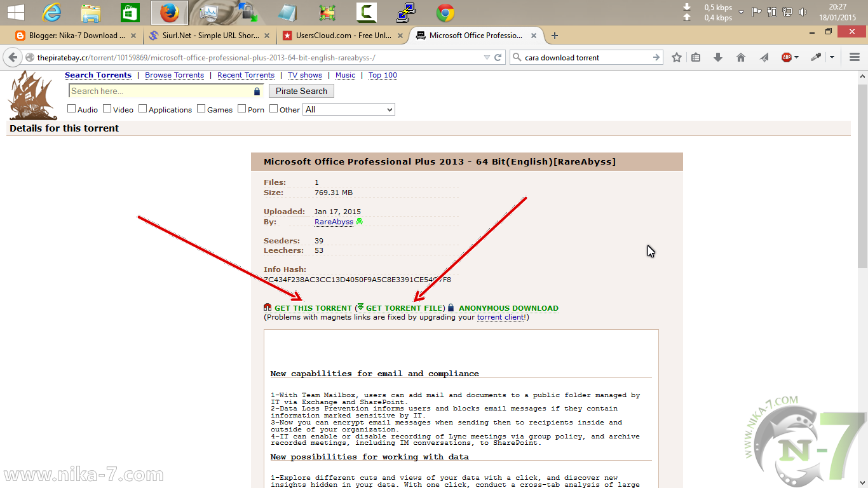Screen dimensions: 868x488
Task: Go to the Firefox home page icon
Action: 741,57
